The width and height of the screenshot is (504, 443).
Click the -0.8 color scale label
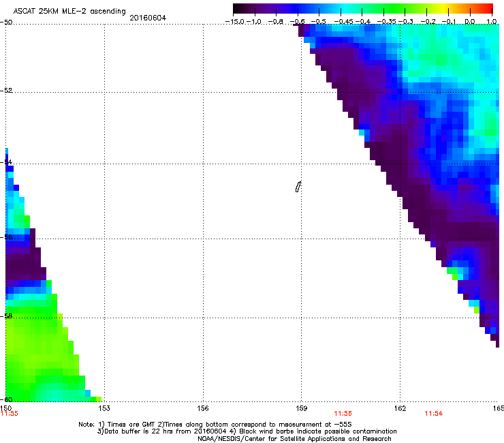pyautogui.click(x=275, y=22)
